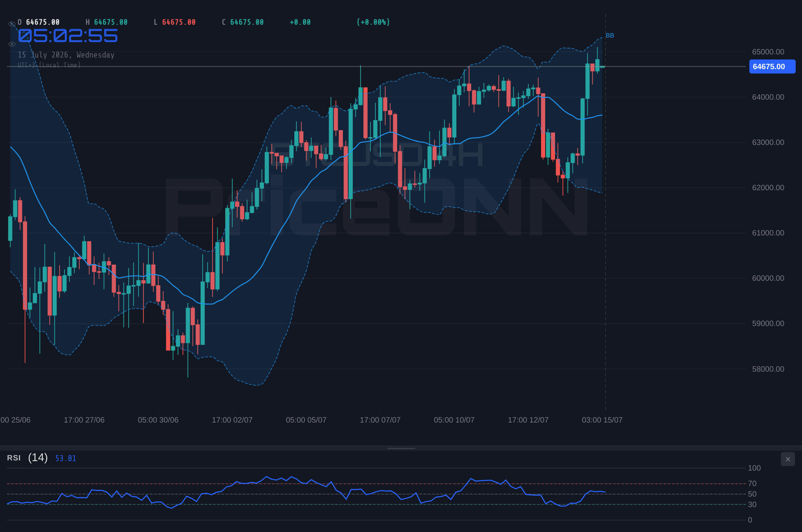Click the High value 64675.00
This screenshot has height=532, width=802.
(111, 22)
